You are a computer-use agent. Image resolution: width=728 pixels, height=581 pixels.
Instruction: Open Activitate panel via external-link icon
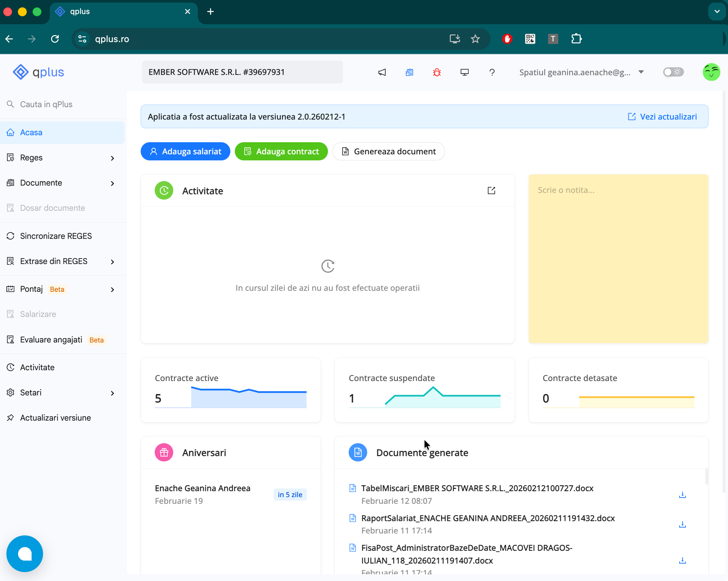[x=491, y=190]
